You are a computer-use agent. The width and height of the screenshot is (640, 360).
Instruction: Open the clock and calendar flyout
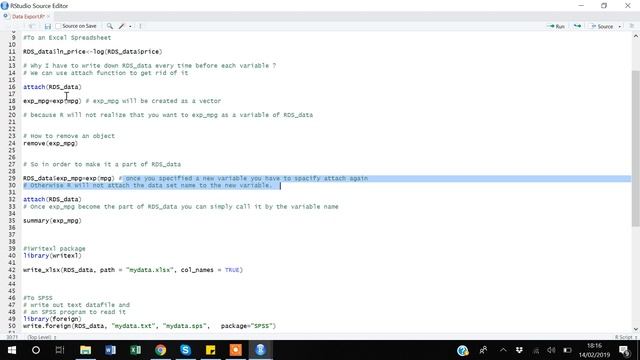tap(594, 350)
